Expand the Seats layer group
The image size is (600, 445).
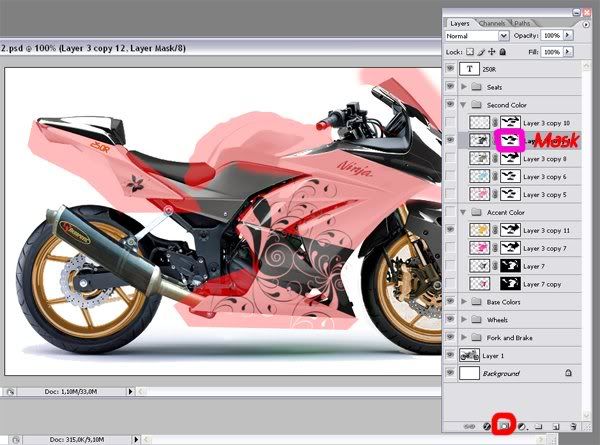tap(463, 87)
